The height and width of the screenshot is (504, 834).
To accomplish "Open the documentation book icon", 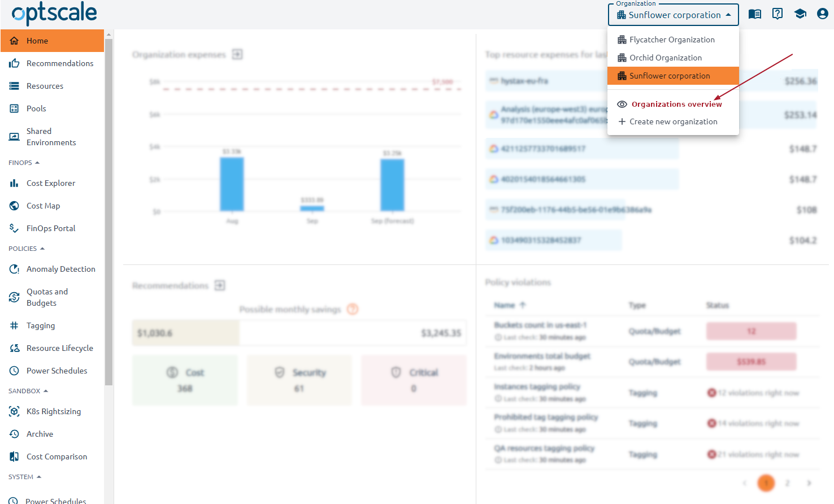I will click(x=755, y=14).
